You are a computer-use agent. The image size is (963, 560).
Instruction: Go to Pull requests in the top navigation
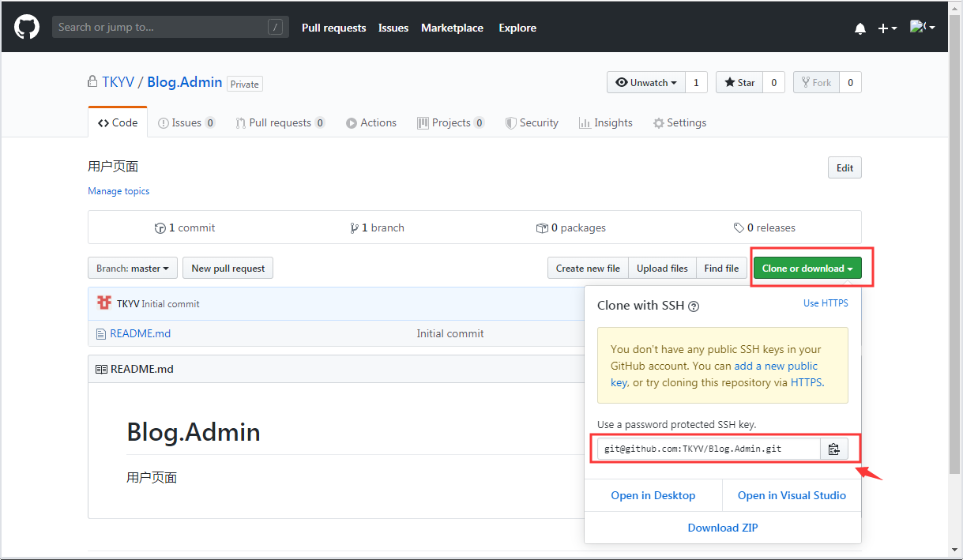(334, 28)
